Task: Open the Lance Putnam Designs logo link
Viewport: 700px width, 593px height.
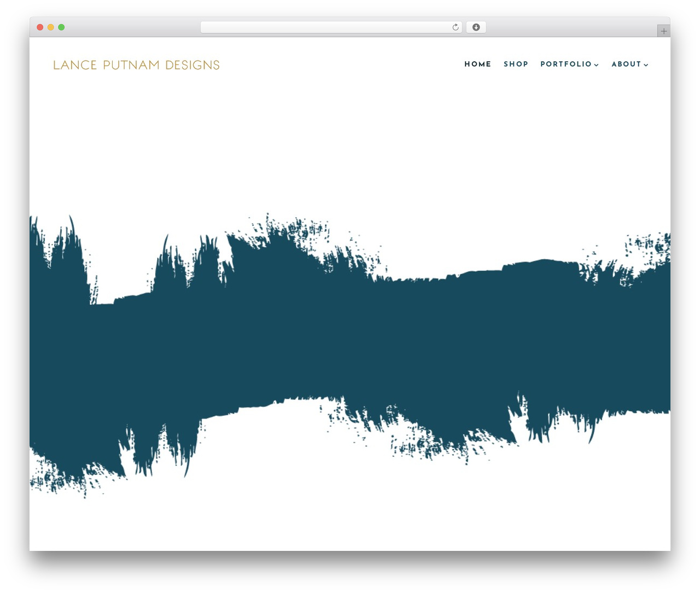Action: pyautogui.click(x=136, y=65)
